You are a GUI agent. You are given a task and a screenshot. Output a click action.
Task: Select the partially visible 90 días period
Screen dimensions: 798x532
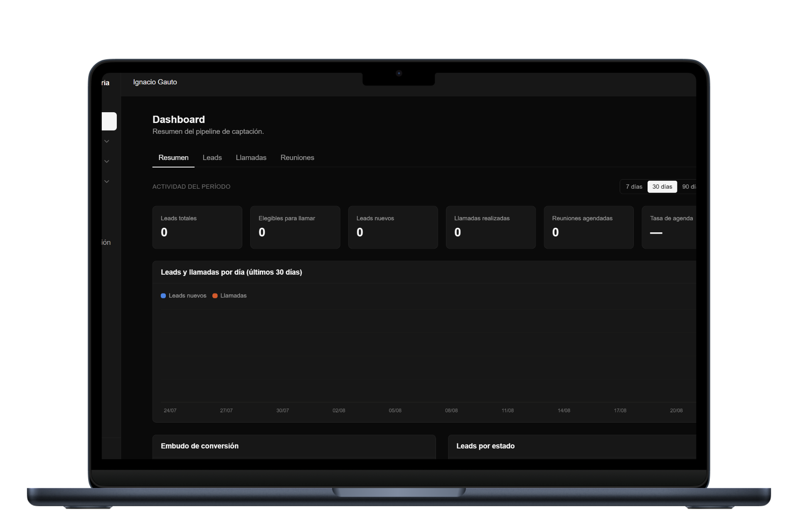(688, 187)
